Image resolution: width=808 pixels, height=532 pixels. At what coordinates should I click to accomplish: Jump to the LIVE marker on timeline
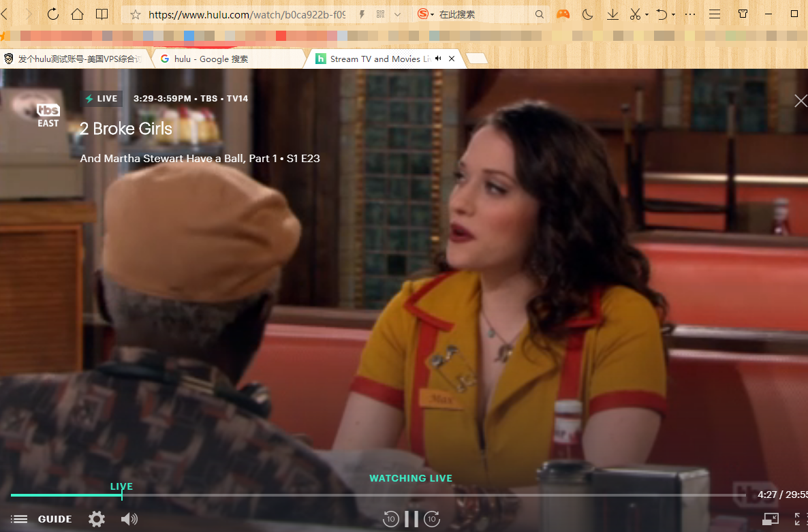(122, 486)
